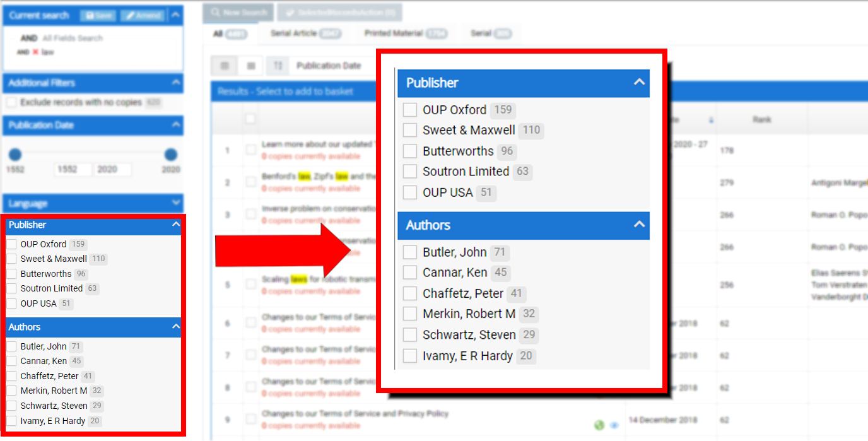Select result row 2 checkbox

click(x=251, y=182)
